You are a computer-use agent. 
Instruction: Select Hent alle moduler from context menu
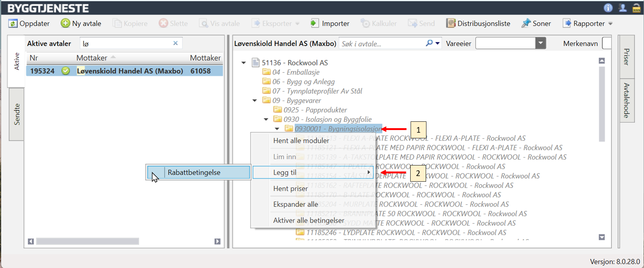[x=301, y=141]
